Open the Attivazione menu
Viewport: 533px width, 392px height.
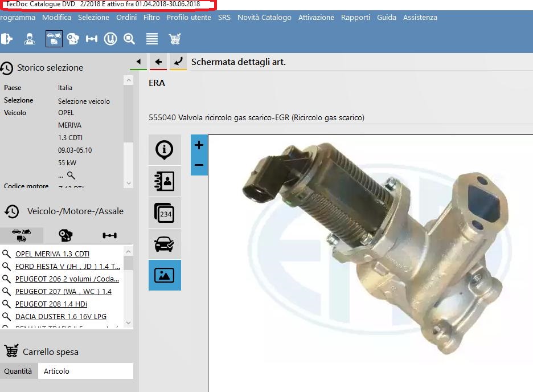tap(316, 17)
